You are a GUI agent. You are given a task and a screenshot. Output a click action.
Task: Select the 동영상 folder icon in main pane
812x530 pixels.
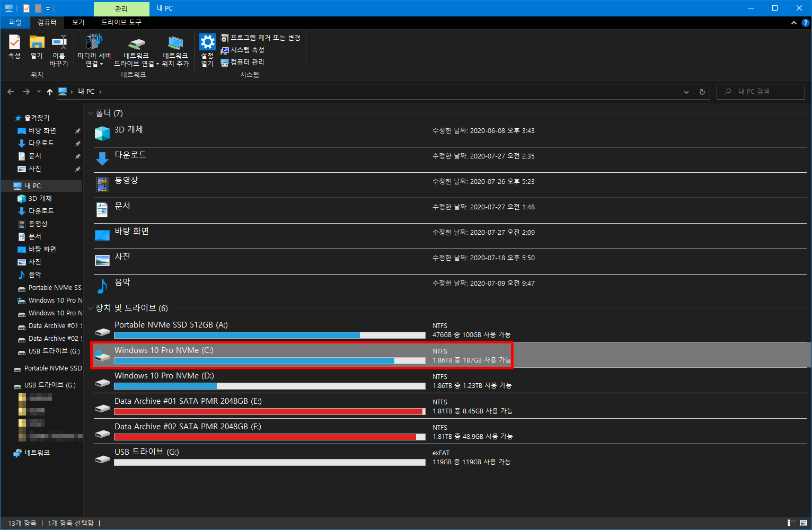click(102, 184)
